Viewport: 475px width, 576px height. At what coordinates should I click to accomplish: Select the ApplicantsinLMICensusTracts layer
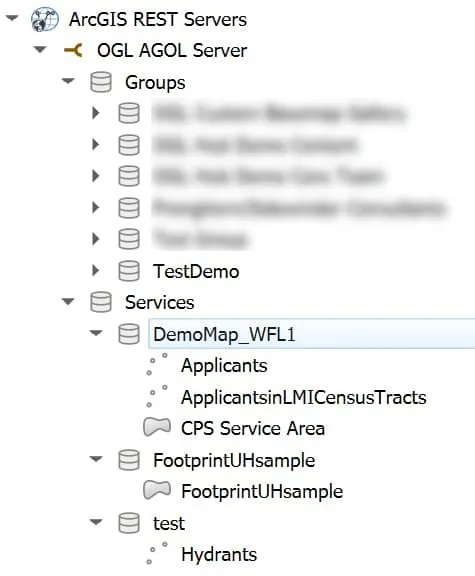[x=303, y=397]
